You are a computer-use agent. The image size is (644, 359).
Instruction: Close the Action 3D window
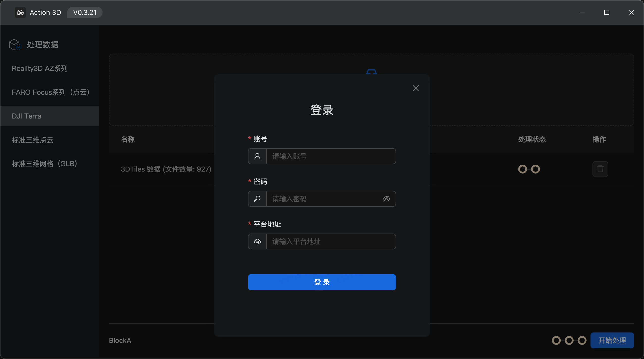pyautogui.click(x=632, y=12)
